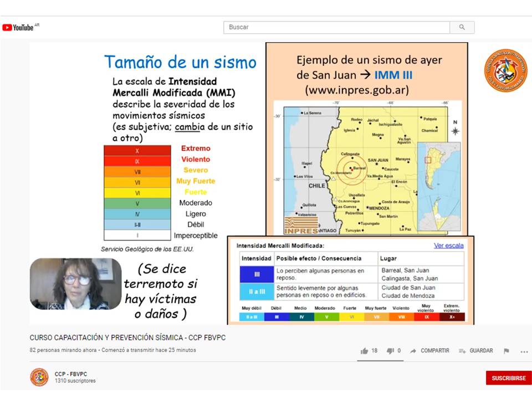The width and height of the screenshot is (532, 399).
Task: Click the COMPARTIR share arrow icon
Action: point(413,351)
